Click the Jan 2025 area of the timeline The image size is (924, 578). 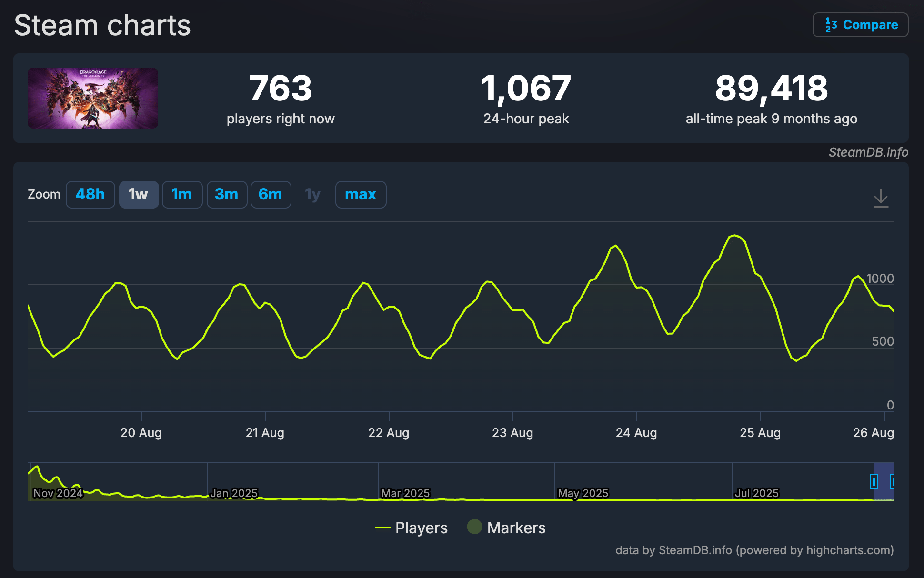click(x=234, y=493)
